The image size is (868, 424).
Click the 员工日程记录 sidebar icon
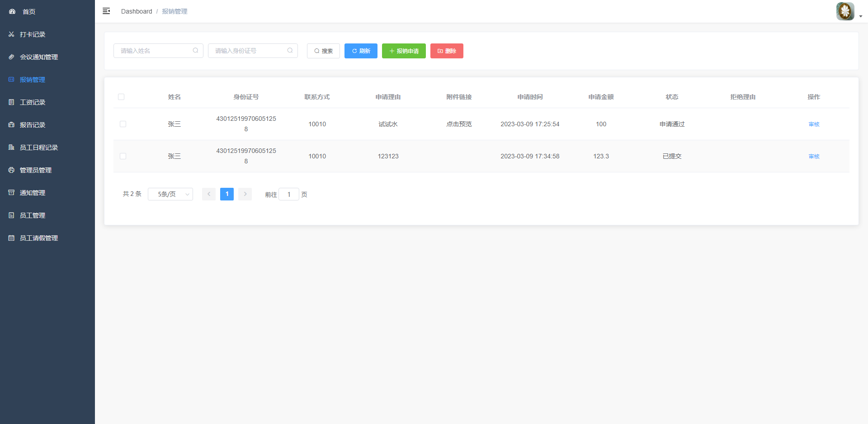click(11, 147)
